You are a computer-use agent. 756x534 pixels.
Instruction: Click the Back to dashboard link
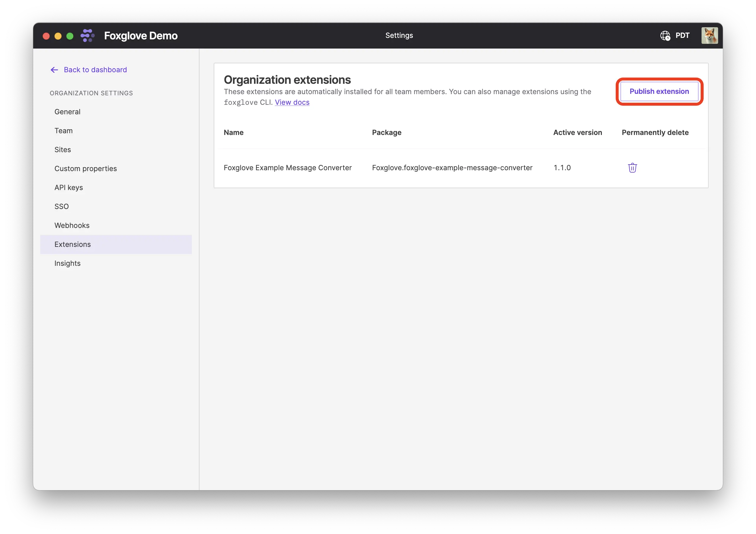point(95,70)
